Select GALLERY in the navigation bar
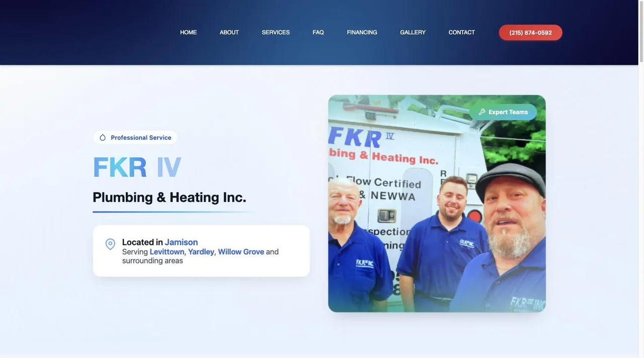Image resolution: width=644 pixels, height=358 pixels. pos(413,32)
